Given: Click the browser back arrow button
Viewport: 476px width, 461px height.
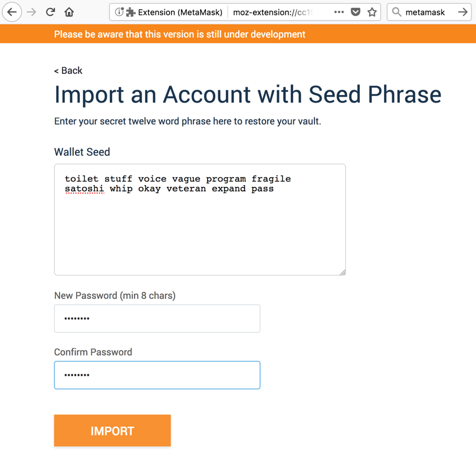Looking at the screenshot, I should pyautogui.click(x=12, y=12).
